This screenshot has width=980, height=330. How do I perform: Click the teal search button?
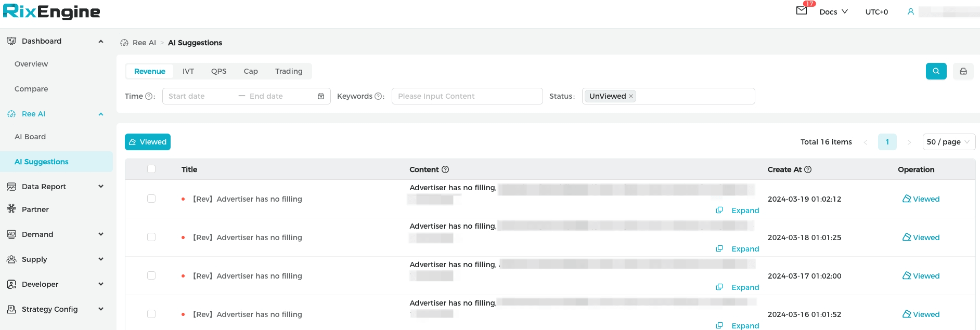(x=936, y=71)
